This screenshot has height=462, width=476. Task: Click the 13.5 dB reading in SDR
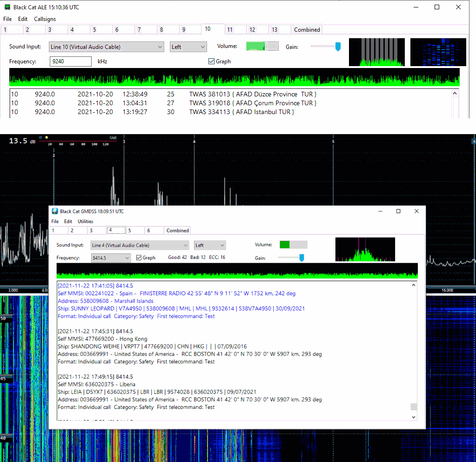[x=22, y=141]
